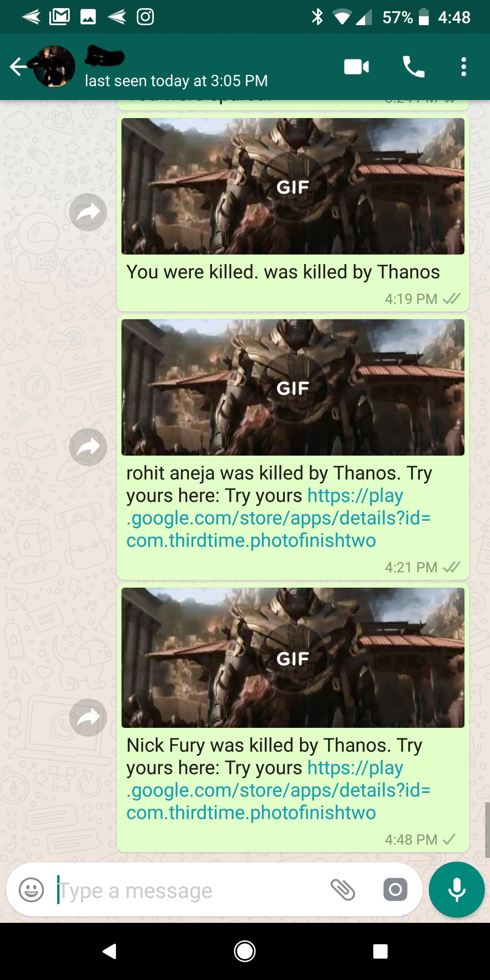This screenshot has width=490, height=980.
Task: Tap the voice call phone icon
Action: click(413, 67)
